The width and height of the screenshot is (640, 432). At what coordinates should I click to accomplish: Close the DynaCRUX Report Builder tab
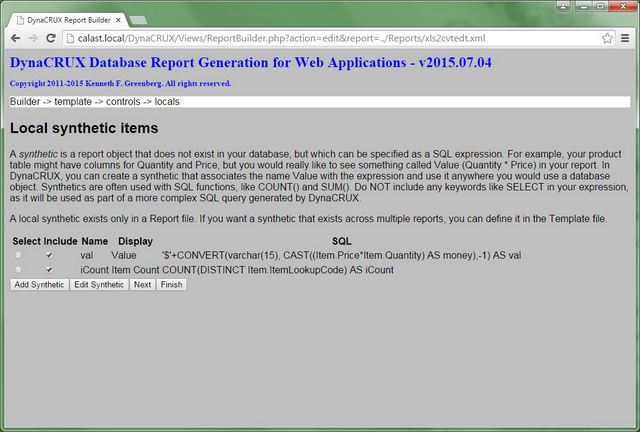(x=118, y=20)
